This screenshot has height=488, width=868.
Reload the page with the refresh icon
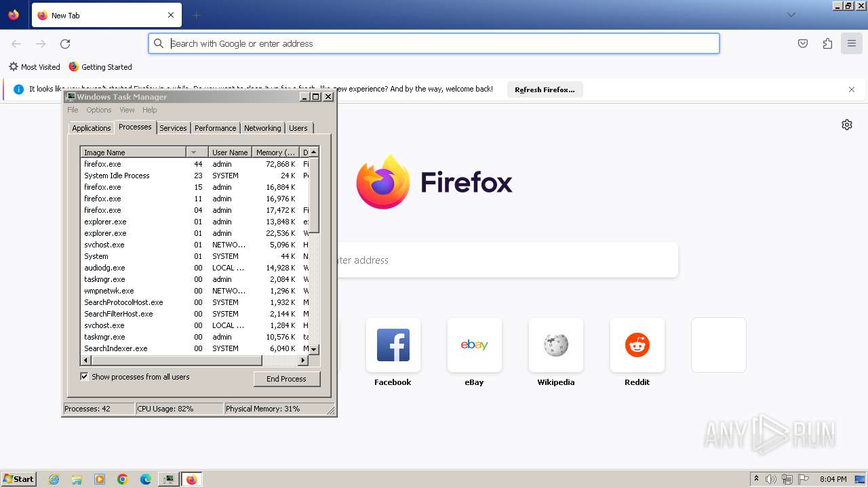click(x=65, y=44)
